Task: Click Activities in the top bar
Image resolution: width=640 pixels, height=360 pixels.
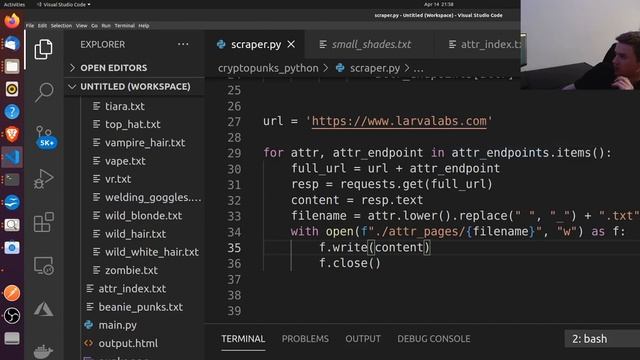Action: [x=14, y=4]
